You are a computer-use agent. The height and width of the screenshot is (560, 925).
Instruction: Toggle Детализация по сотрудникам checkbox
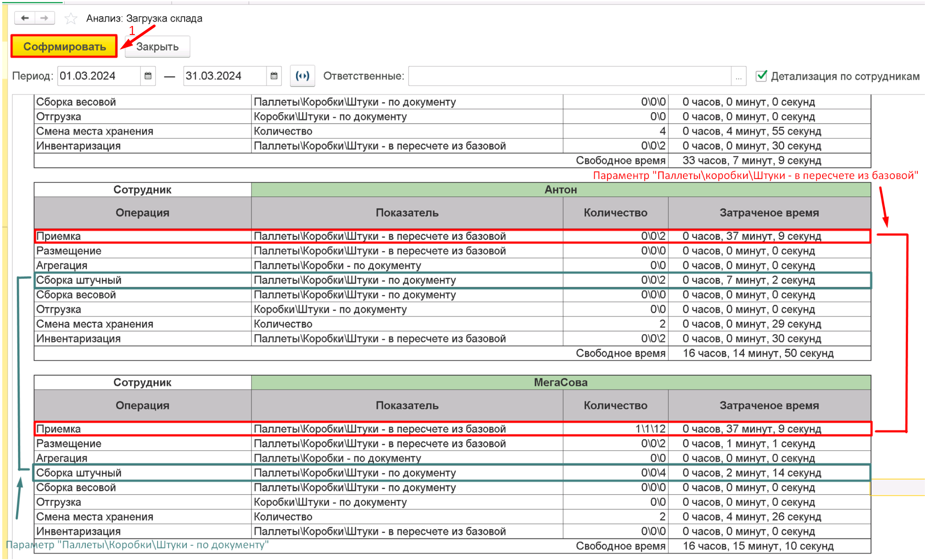pos(761,76)
